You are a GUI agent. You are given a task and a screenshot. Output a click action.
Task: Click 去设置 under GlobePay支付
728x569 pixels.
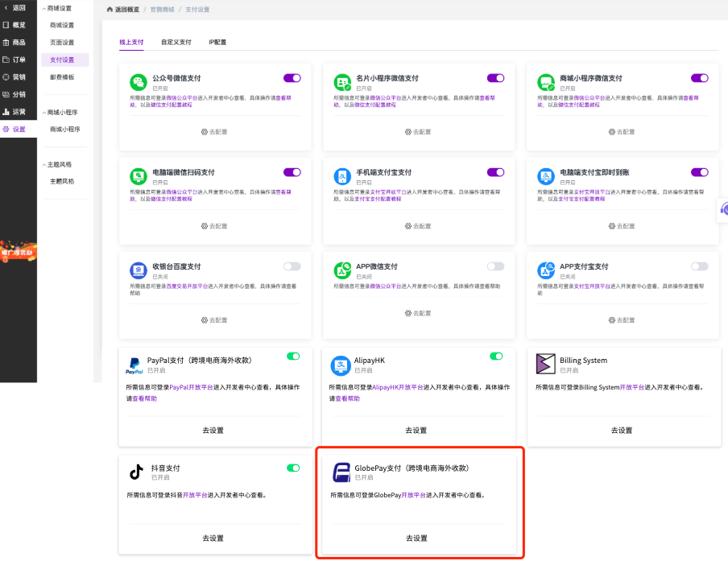416,538
